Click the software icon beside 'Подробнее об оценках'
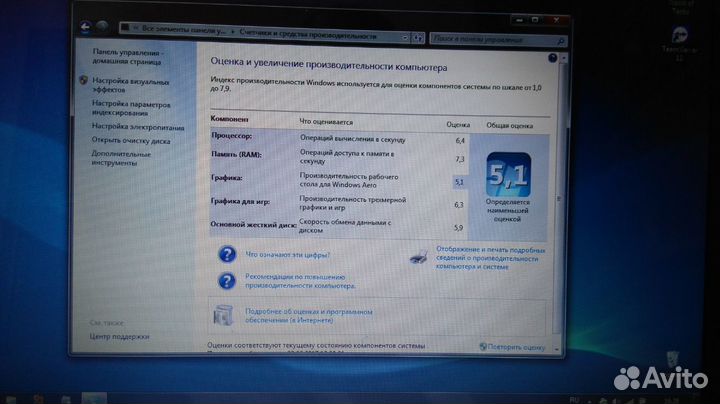720x404 pixels. click(223, 315)
